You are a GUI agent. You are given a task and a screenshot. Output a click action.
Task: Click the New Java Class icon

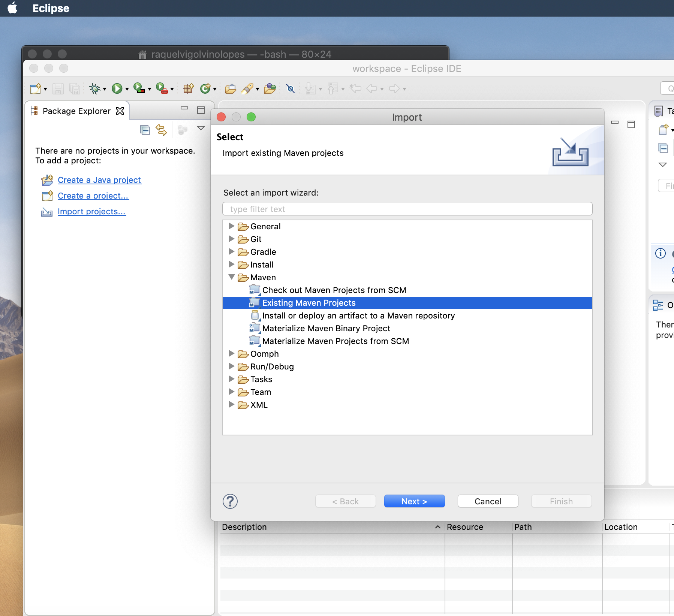point(205,89)
